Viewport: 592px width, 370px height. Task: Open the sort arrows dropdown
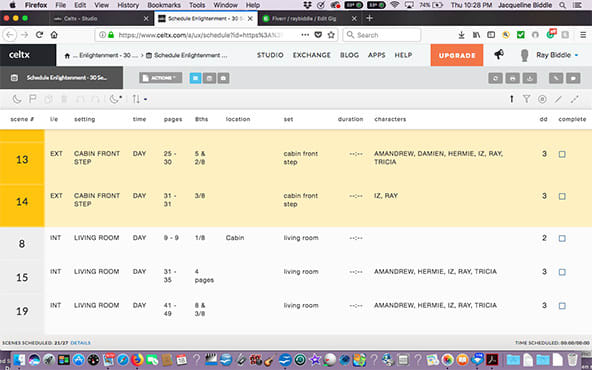click(139, 99)
